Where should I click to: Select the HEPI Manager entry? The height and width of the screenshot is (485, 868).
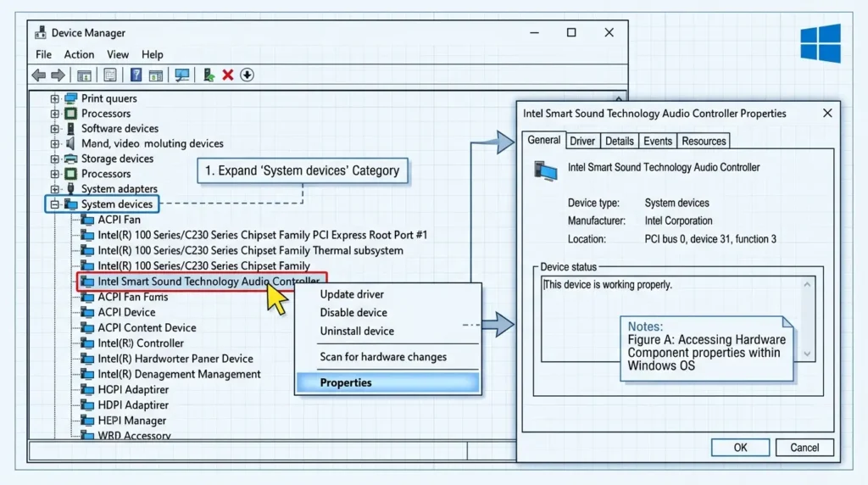point(131,421)
